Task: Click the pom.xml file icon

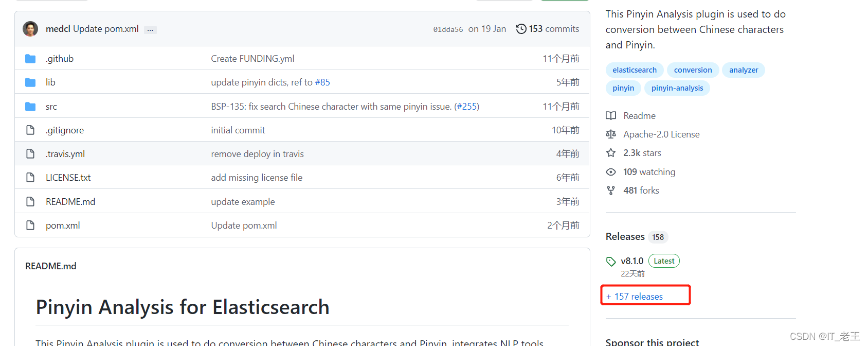Action: tap(30, 226)
